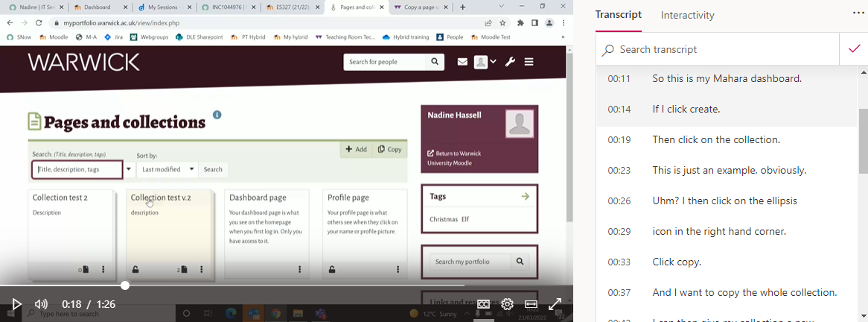Toggle closed captions on the video

483,304
